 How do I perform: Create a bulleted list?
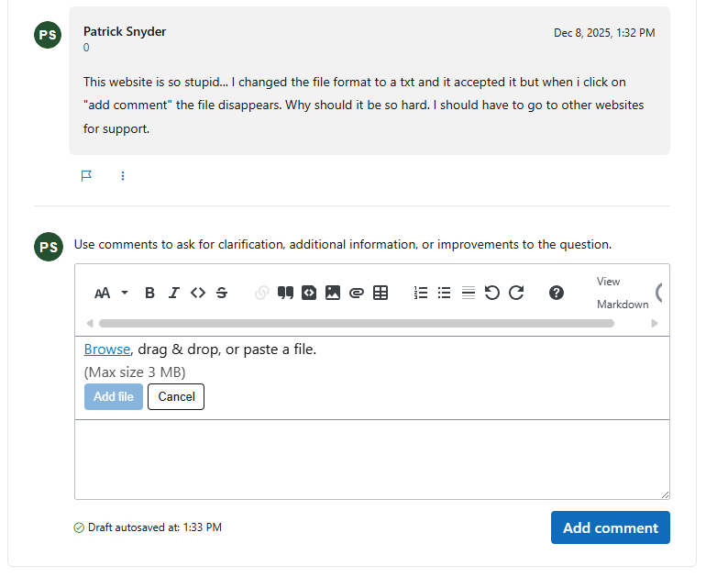coord(444,293)
